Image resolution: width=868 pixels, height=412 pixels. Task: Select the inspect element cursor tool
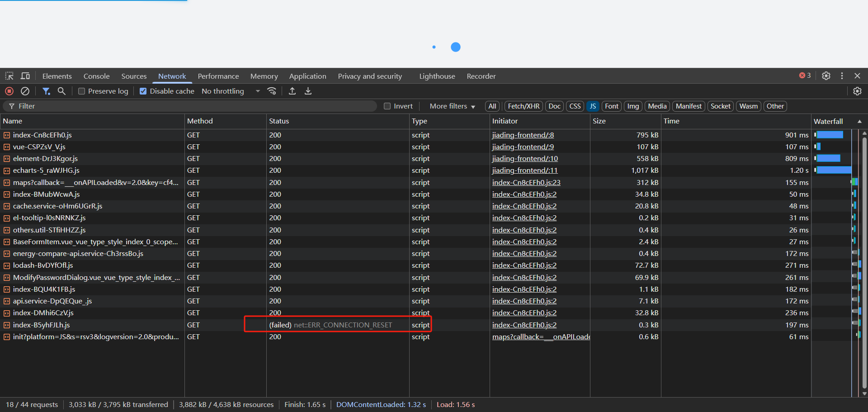coord(9,76)
